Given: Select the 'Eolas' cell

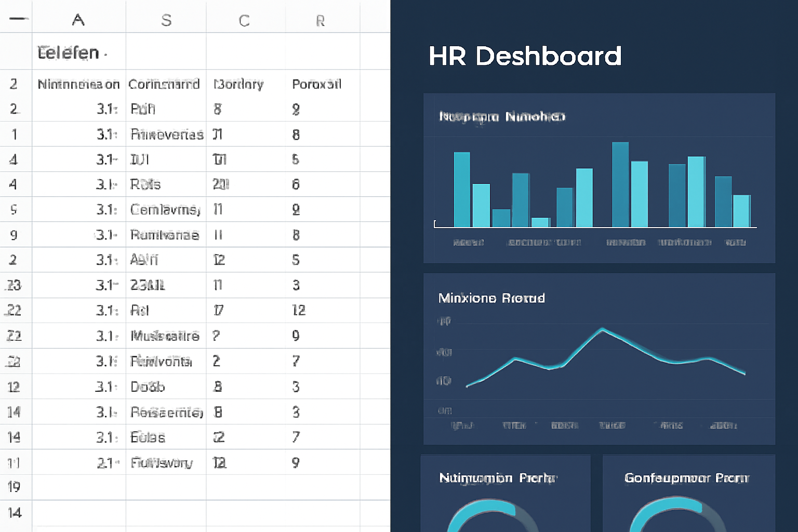Looking at the screenshot, I should 166,437.
